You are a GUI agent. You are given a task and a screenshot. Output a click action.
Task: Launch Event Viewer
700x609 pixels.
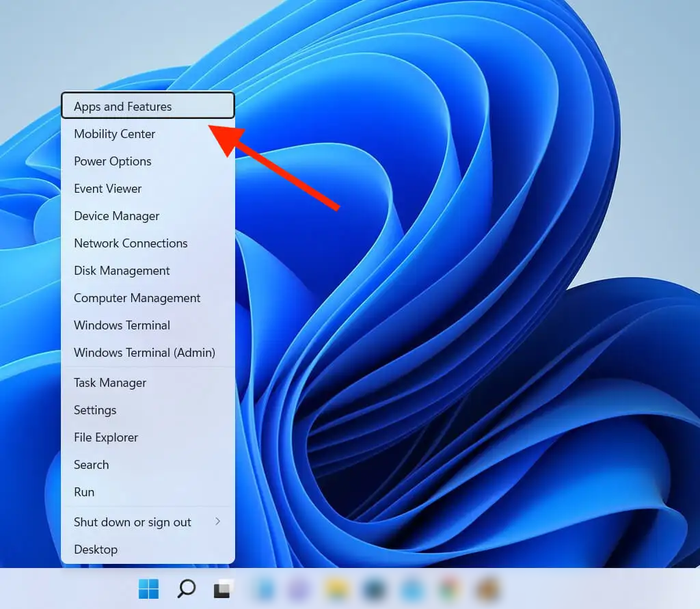108,189
